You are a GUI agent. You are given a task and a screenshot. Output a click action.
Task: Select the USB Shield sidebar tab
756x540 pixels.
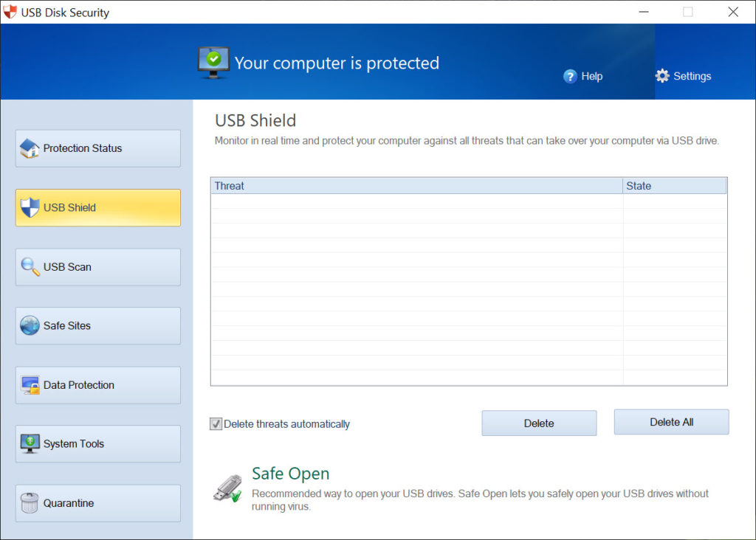(98, 207)
